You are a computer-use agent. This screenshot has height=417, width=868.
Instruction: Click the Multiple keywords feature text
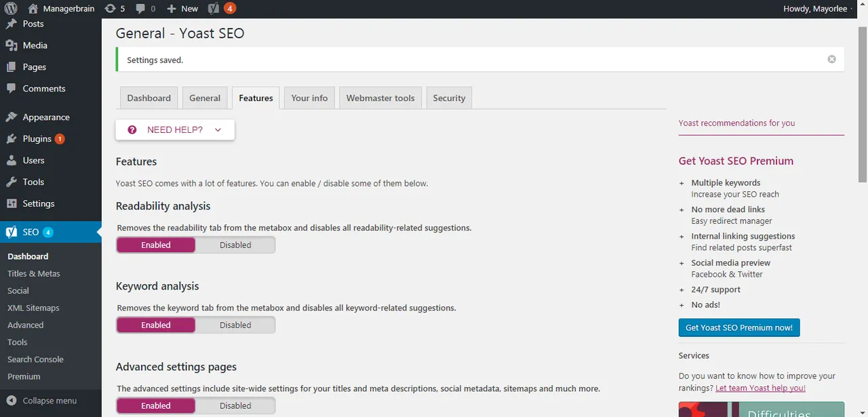click(726, 183)
